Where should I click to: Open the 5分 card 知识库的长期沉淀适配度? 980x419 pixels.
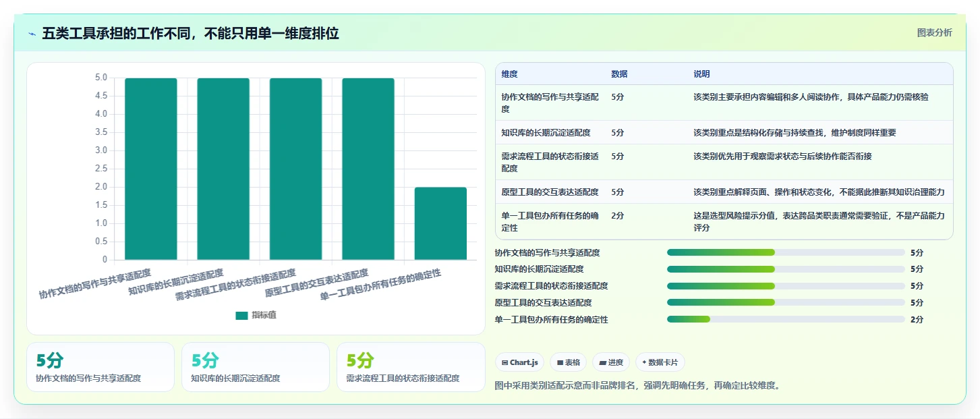(x=256, y=367)
